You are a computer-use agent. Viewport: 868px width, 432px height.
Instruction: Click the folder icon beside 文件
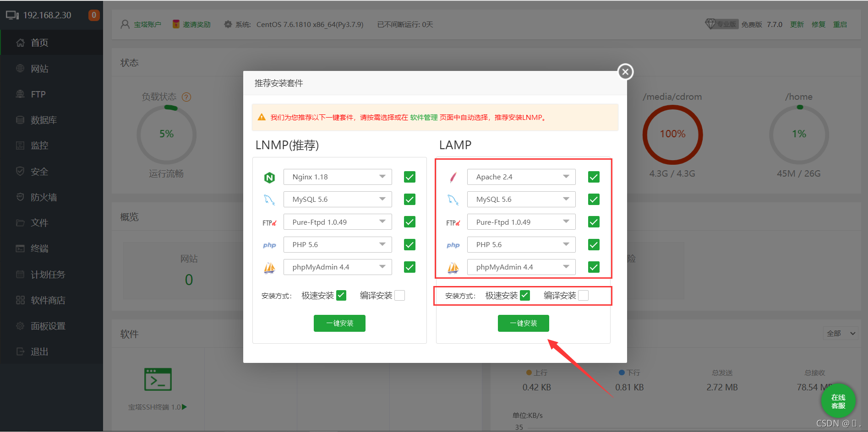pos(20,223)
